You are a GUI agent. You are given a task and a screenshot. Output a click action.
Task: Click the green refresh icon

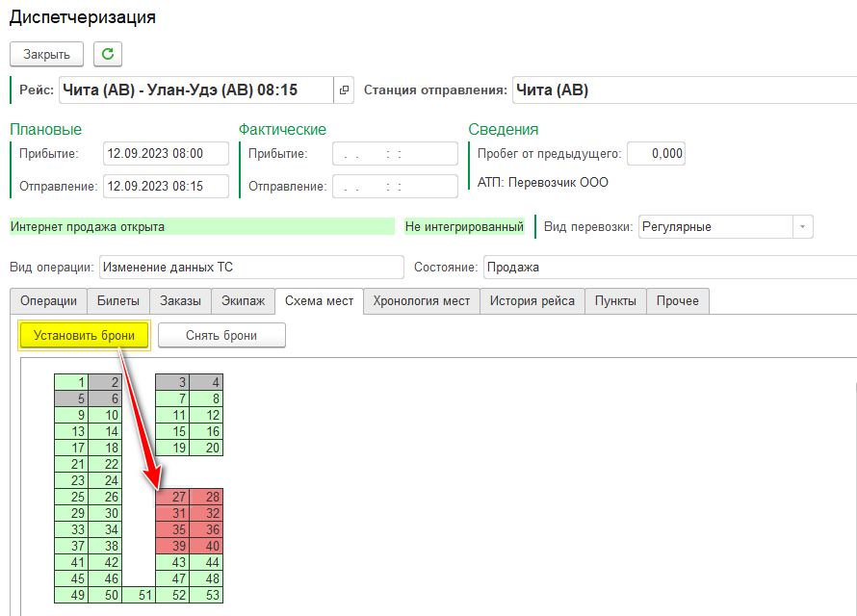(108, 54)
